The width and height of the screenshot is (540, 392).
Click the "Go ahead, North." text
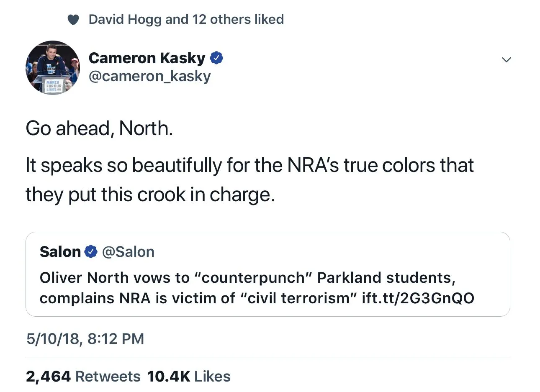tap(99, 128)
